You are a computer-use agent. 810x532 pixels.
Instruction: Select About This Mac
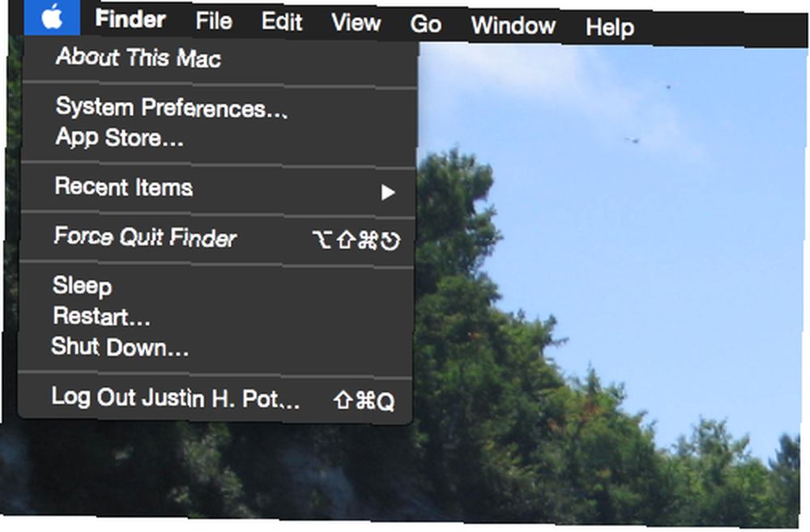point(139,57)
